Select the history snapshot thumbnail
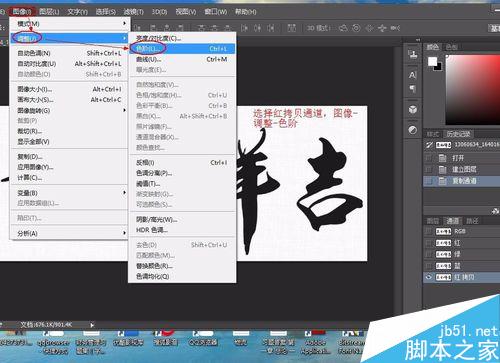Viewport: 500px width, 363px height. point(443,145)
